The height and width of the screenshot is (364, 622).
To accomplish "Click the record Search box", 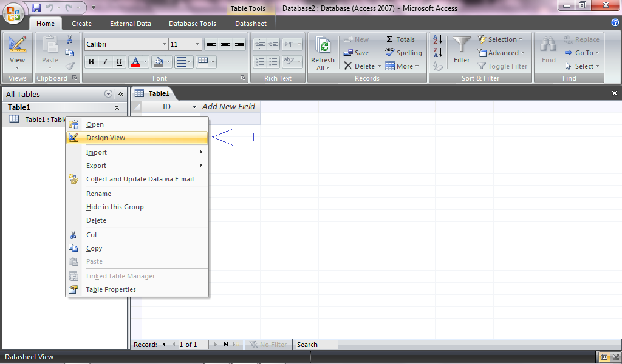I will pyautogui.click(x=317, y=345).
